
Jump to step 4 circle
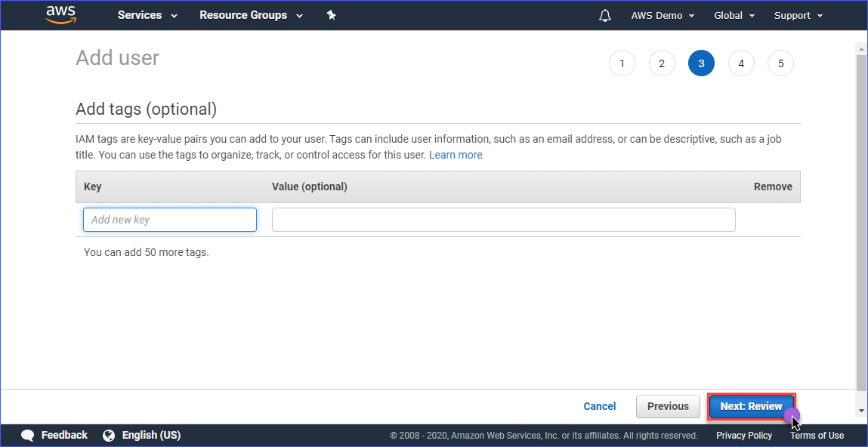tap(741, 63)
